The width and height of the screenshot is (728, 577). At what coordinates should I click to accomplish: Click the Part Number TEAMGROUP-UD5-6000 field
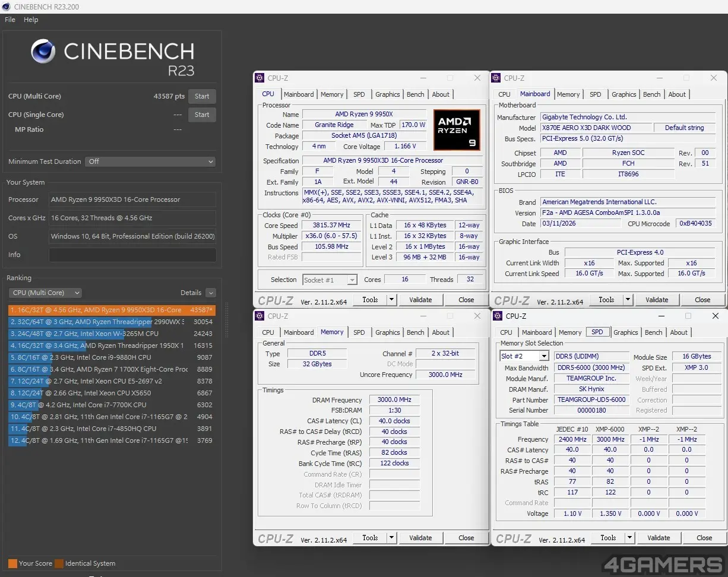pos(591,400)
